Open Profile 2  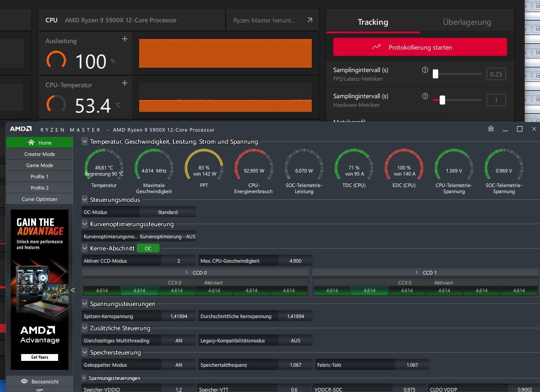click(x=40, y=188)
